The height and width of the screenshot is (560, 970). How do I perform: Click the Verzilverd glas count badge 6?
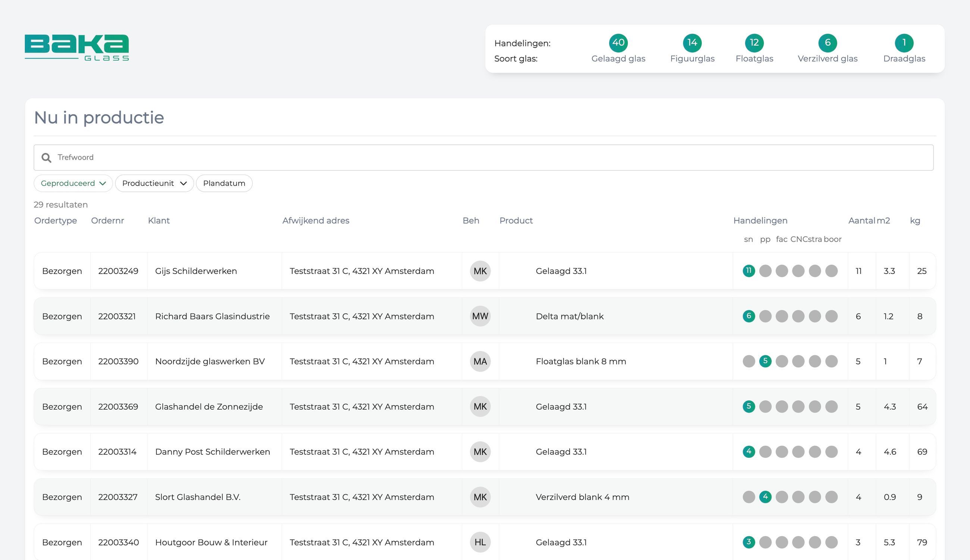(x=827, y=43)
